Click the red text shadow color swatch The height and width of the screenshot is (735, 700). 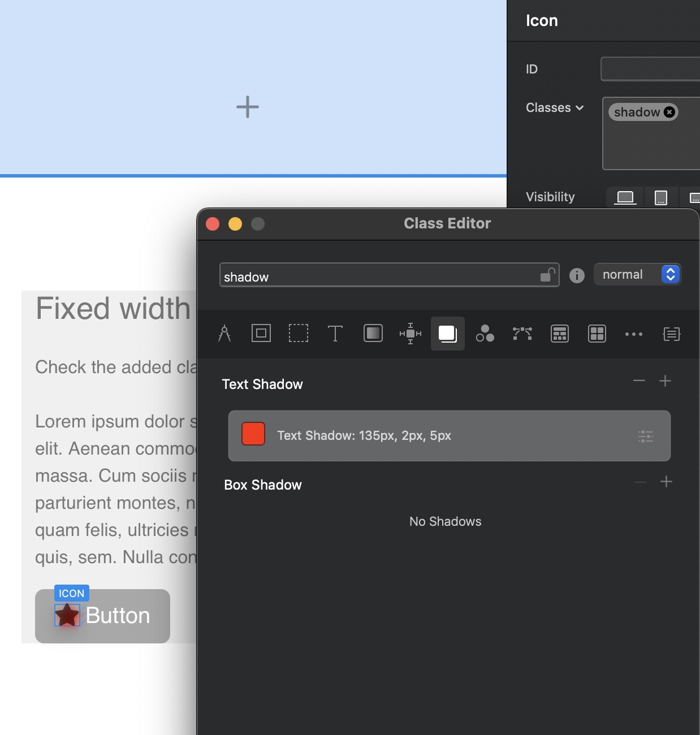253,434
